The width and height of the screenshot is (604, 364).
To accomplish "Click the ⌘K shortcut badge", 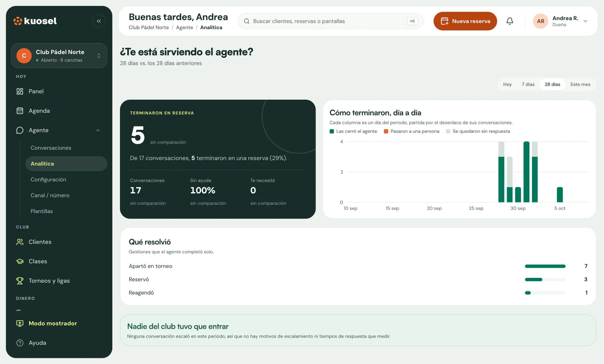I will pyautogui.click(x=412, y=21).
